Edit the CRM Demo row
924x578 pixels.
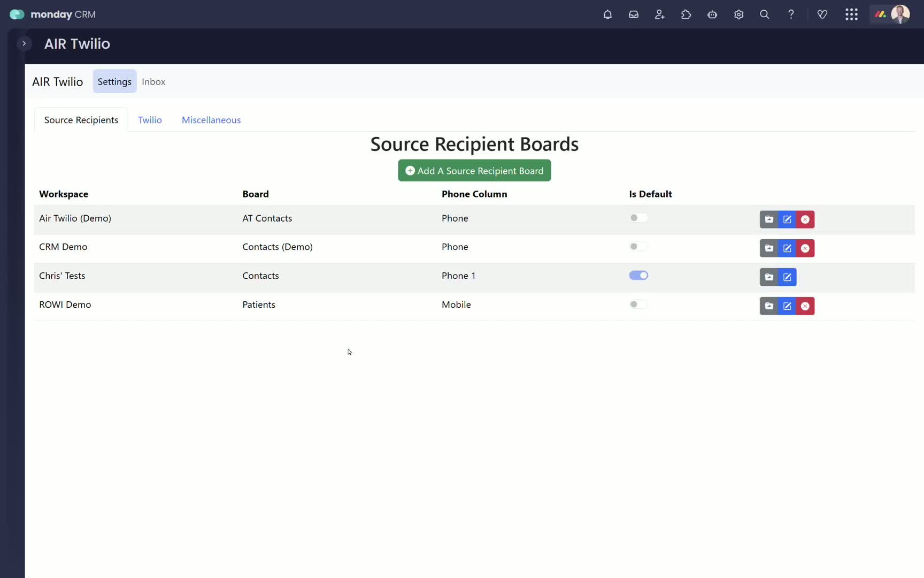click(787, 248)
